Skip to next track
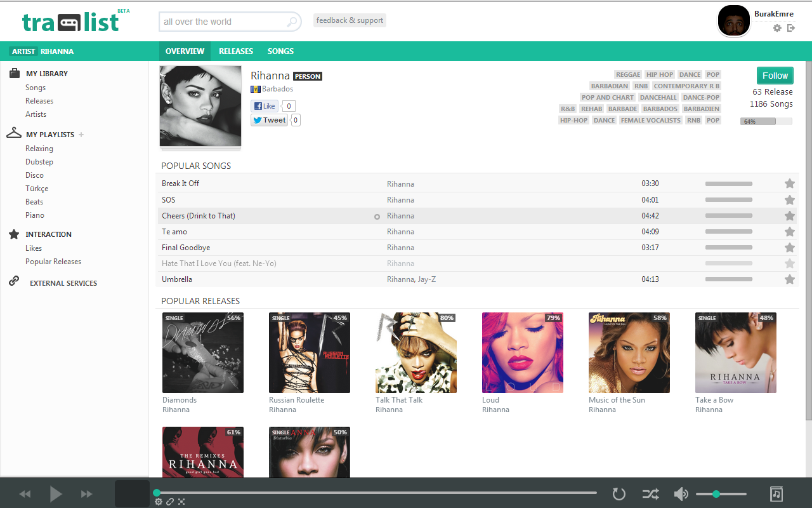 click(86, 493)
